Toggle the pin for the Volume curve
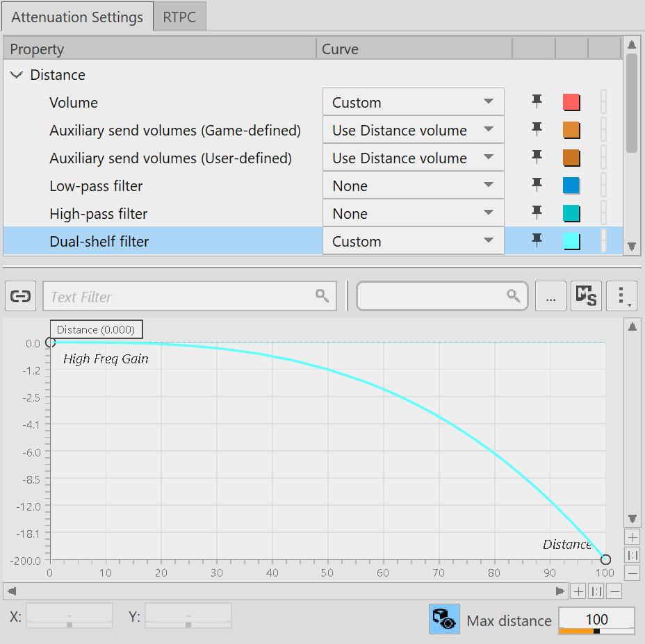Screen dimensions: 645x644 [537, 102]
